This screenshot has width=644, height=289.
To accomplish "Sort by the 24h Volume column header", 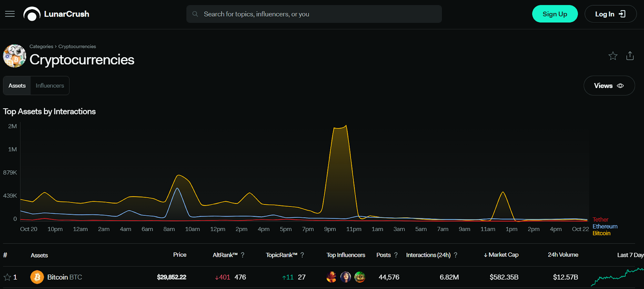I will tap(563, 255).
